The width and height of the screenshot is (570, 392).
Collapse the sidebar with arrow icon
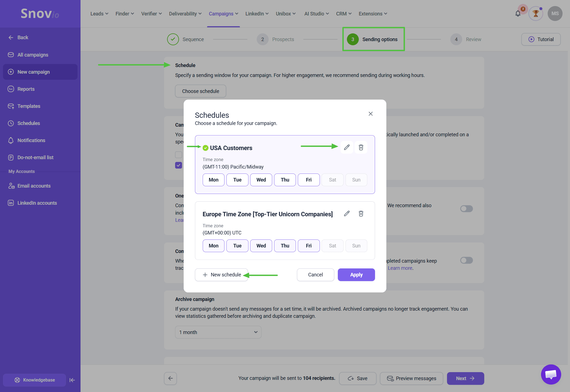[72, 380]
